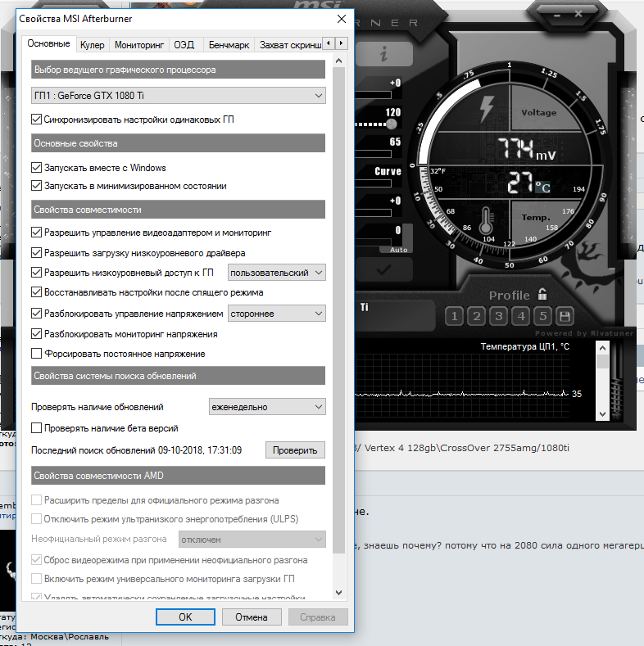Click last update search date text
The height and width of the screenshot is (646, 644).
[x=137, y=450]
